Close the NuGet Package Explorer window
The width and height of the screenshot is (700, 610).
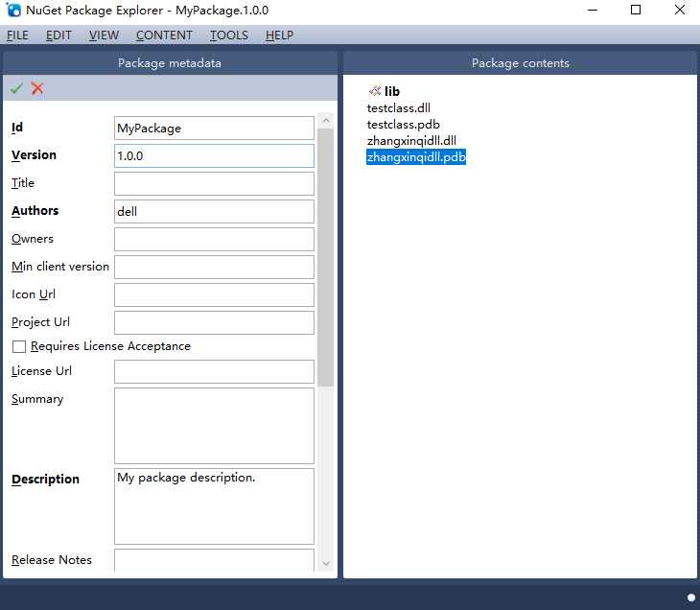680,10
